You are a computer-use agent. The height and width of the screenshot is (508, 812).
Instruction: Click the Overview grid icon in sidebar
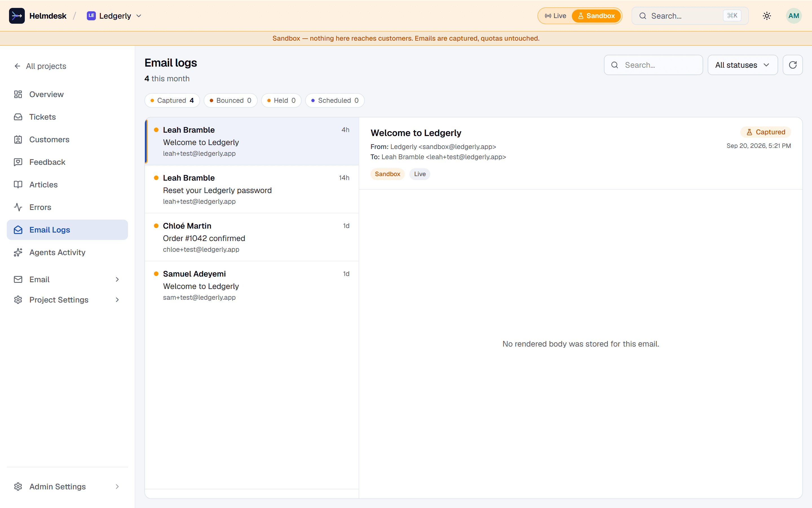point(18,95)
